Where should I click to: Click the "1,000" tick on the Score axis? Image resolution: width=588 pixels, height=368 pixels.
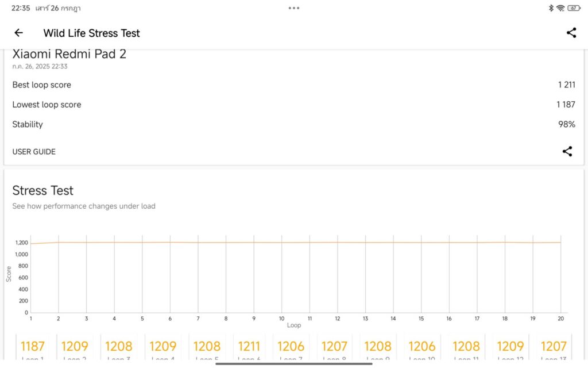click(x=22, y=254)
